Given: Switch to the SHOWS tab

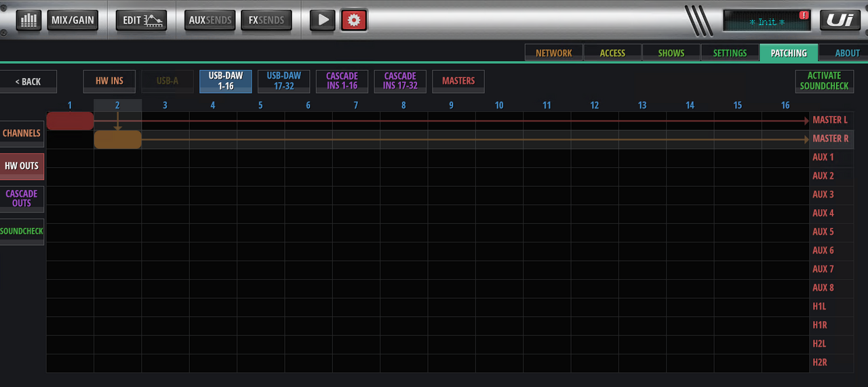Looking at the screenshot, I should [x=671, y=53].
